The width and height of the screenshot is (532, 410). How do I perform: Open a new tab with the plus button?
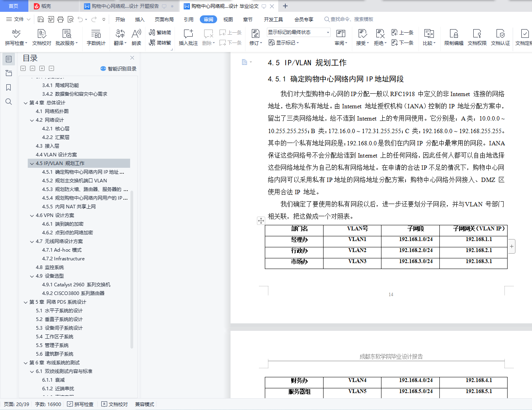point(285,6)
